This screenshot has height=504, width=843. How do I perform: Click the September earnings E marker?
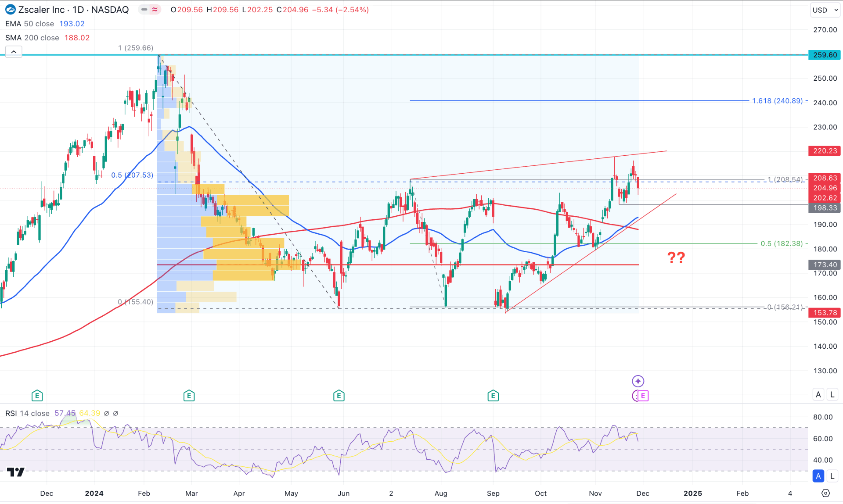click(x=493, y=396)
